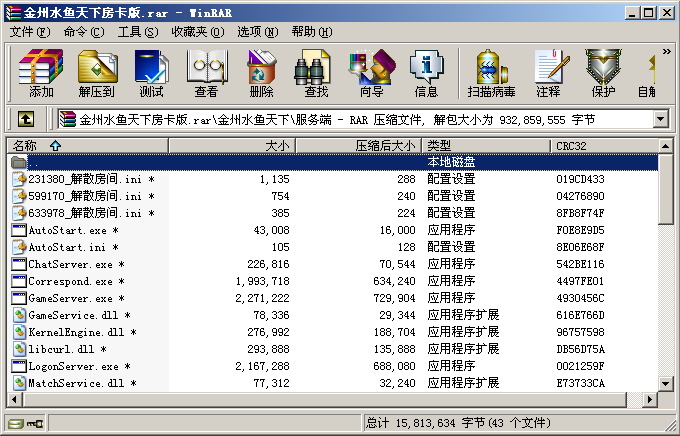
Task: Go up one folder level button
Action: click(25, 119)
